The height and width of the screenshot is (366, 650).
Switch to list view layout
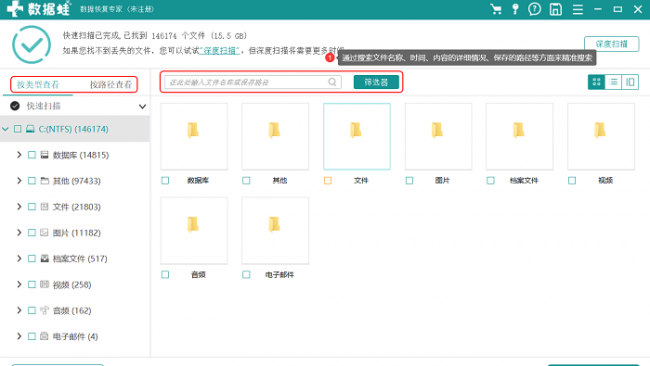614,82
